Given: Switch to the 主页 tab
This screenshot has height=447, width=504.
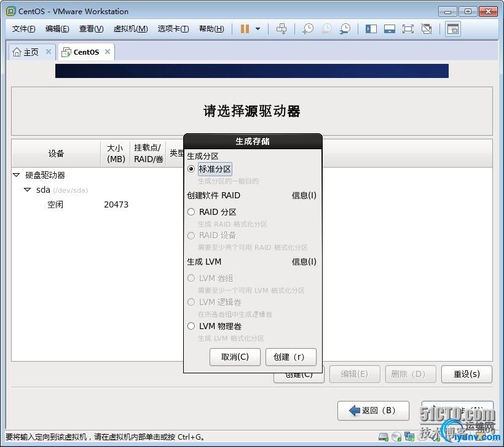Looking at the screenshot, I should point(32,52).
